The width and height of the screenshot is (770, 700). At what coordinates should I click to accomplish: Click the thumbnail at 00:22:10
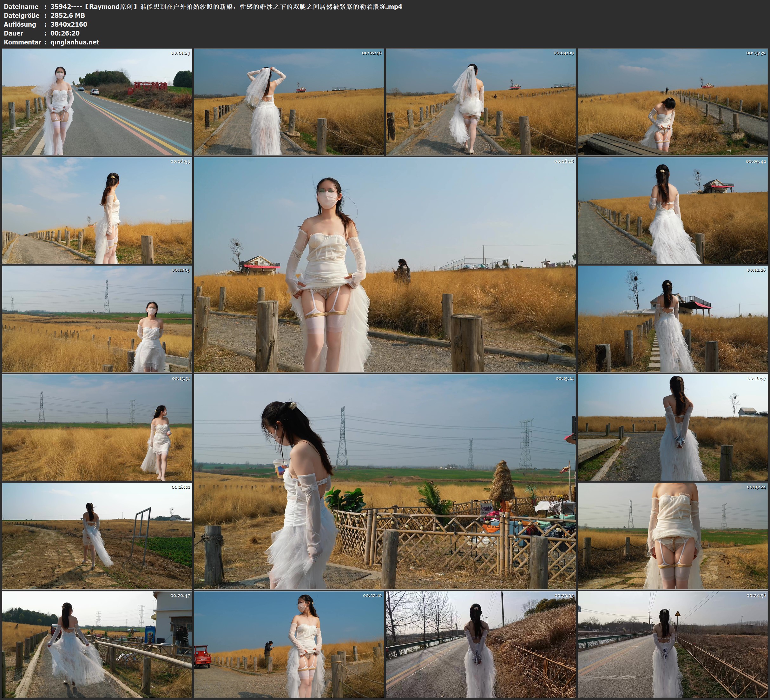tap(289, 644)
